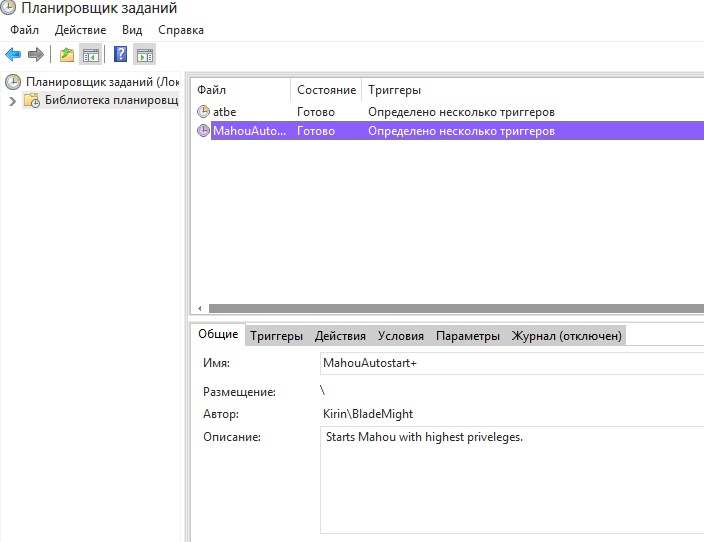Sort by the Состояние column header
Image resolution: width=704 pixels, height=542 pixels.
pos(326,90)
